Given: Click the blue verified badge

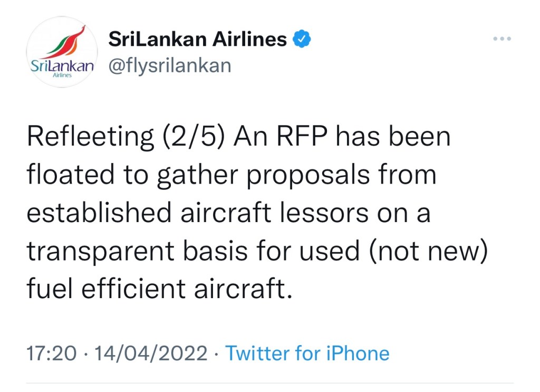Looking at the screenshot, I should click(301, 39).
